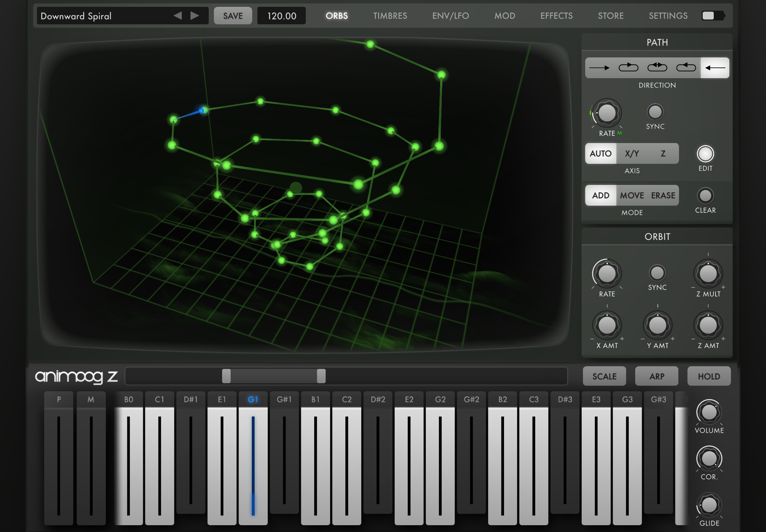
Task: Set axis to Z
Action: [663, 154]
